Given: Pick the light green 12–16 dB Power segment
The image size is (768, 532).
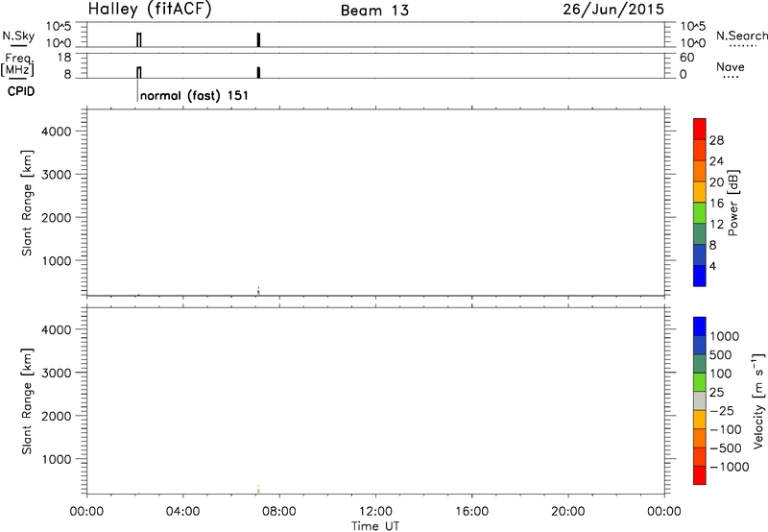Looking at the screenshot, I should tap(700, 213).
